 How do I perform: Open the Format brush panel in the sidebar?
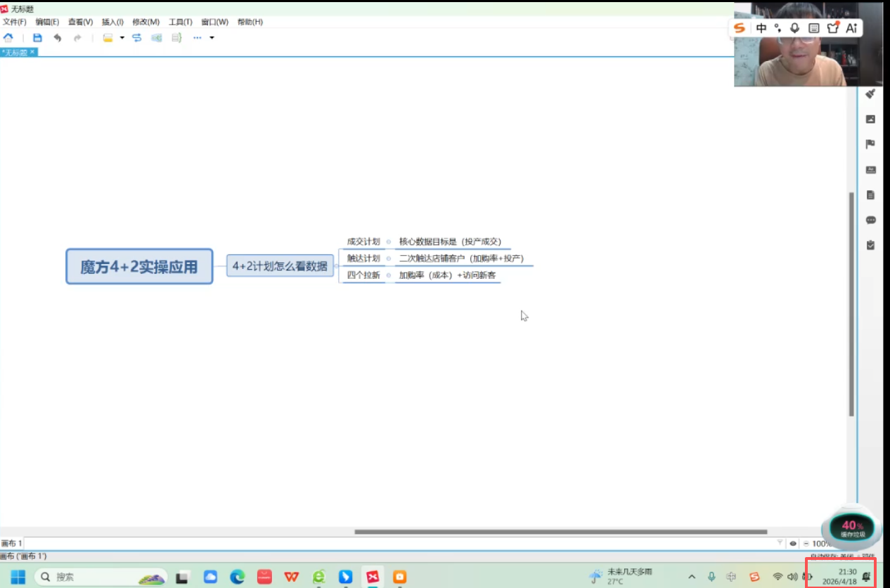click(x=870, y=94)
